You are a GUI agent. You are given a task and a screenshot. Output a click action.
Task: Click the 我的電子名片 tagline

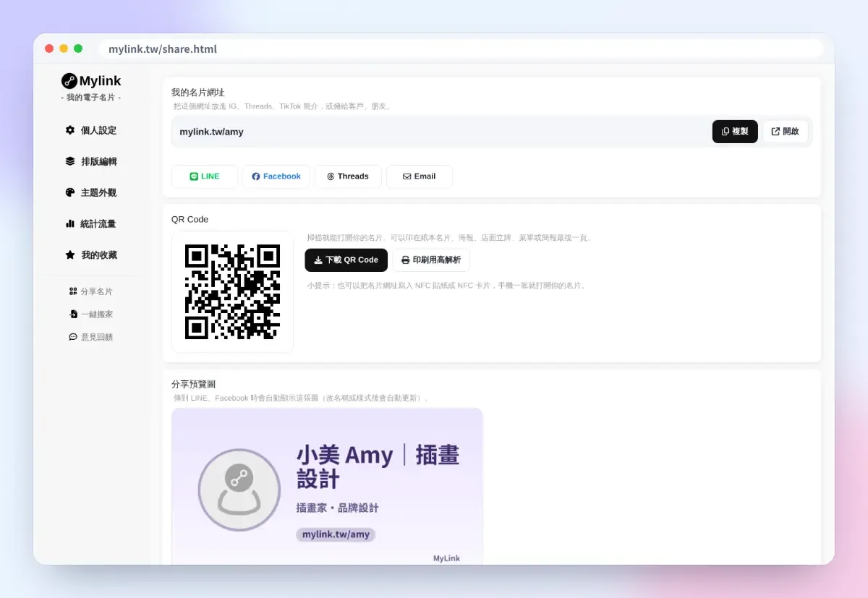pyautogui.click(x=90, y=97)
